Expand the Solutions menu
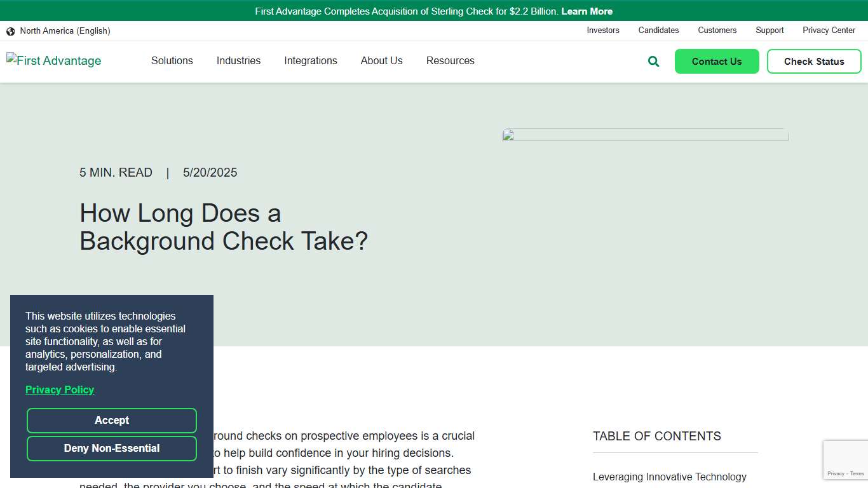 pyautogui.click(x=172, y=61)
